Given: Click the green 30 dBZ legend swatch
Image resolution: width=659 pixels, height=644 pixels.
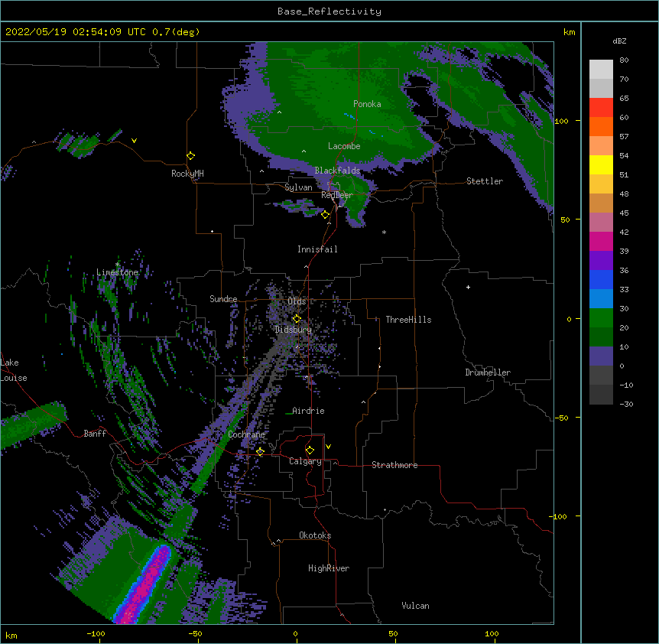Looking at the screenshot, I should tap(601, 318).
